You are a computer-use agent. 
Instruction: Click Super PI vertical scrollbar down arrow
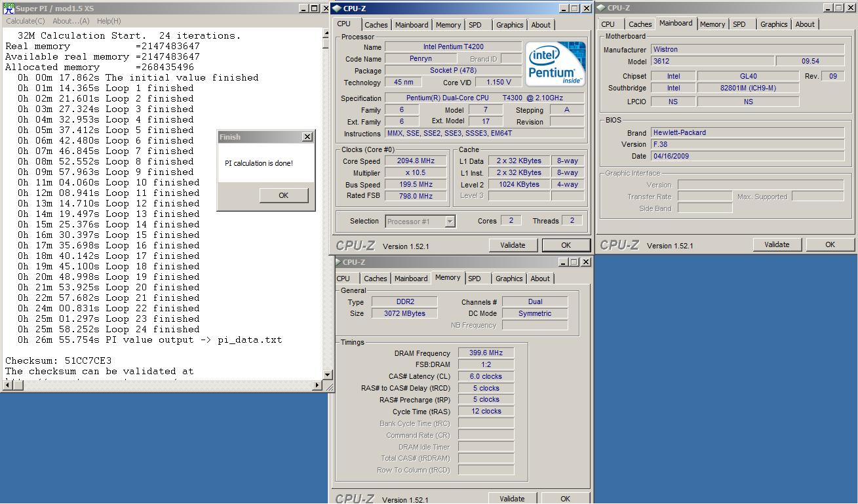327,375
